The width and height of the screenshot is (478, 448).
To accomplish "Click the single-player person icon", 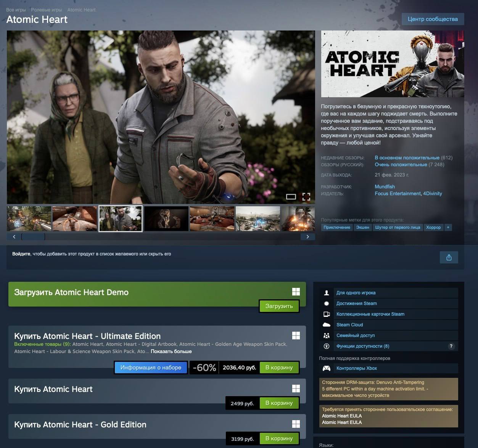I will coord(327,293).
